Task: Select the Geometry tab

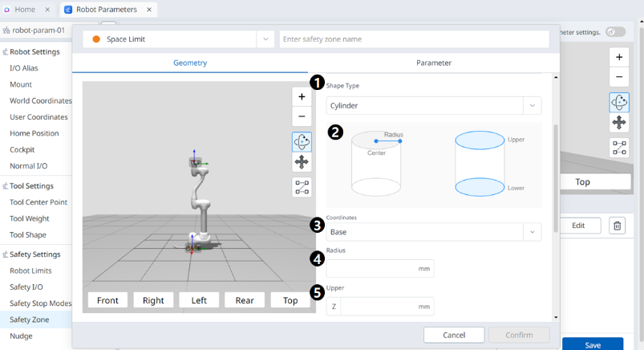Action: tap(190, 63)
